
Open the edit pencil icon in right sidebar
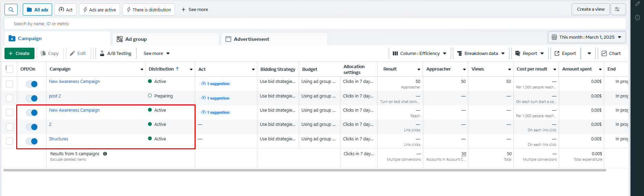[637, 4]
